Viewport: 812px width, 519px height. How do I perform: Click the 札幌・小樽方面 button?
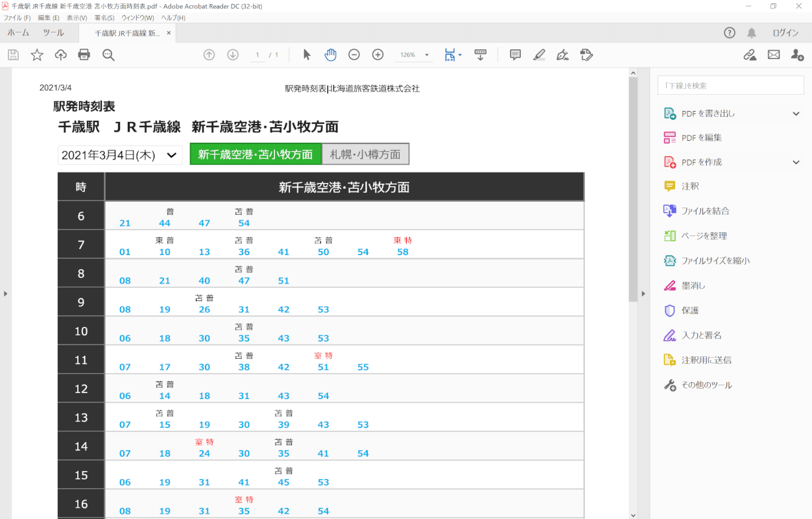365,154
